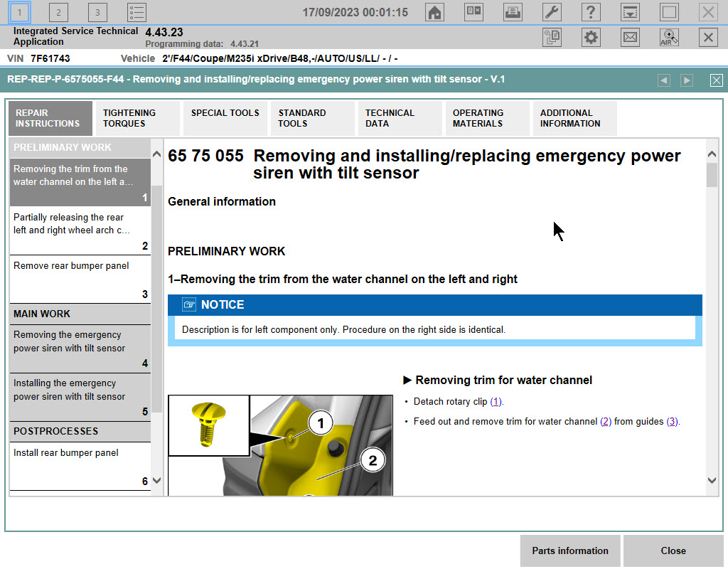This screenshot has height=569, width=728.
Task: Click the step list scrollbar thumb
Action: click(x=157, y=299)
